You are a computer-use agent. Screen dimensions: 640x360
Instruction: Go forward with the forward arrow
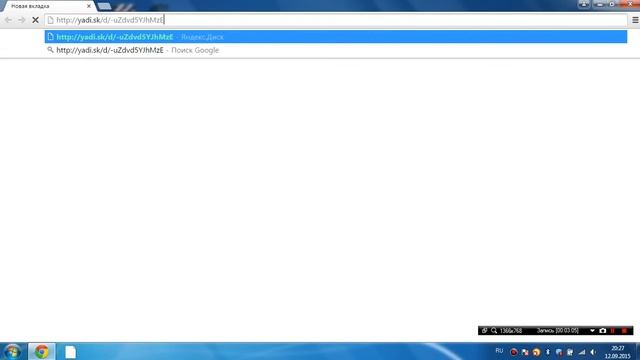22,20
